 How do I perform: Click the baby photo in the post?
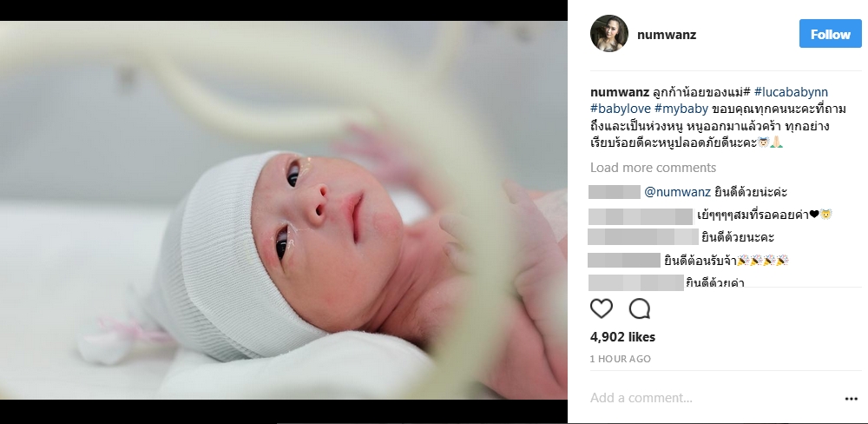(x=284, y=210)
